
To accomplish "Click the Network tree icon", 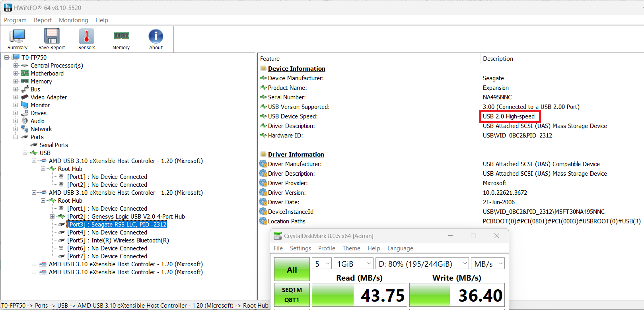I will pos(25,129).
